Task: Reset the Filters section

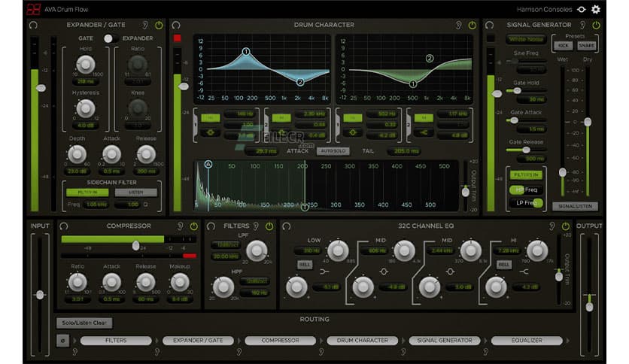Action: click(211, 226)
